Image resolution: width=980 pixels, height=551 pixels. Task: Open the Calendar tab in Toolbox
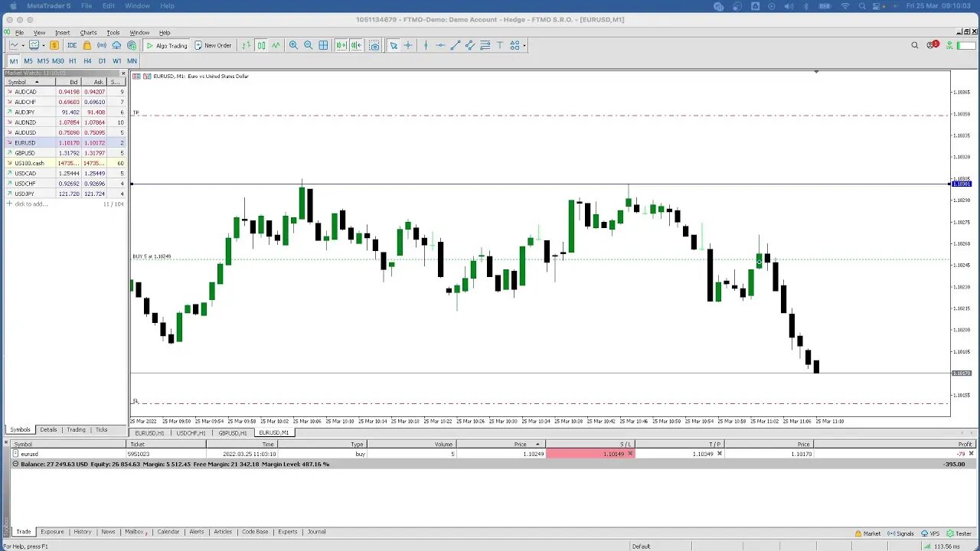pos(168,532)
